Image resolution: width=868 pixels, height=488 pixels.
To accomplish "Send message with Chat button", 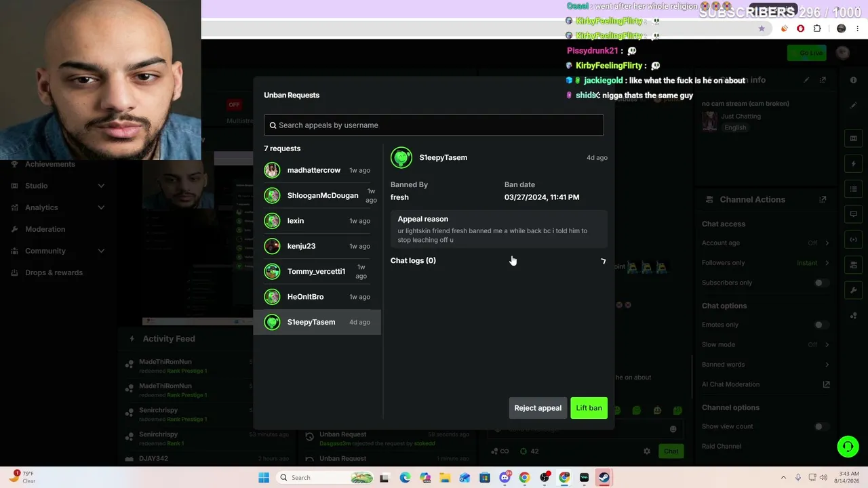I will [671, 451].
